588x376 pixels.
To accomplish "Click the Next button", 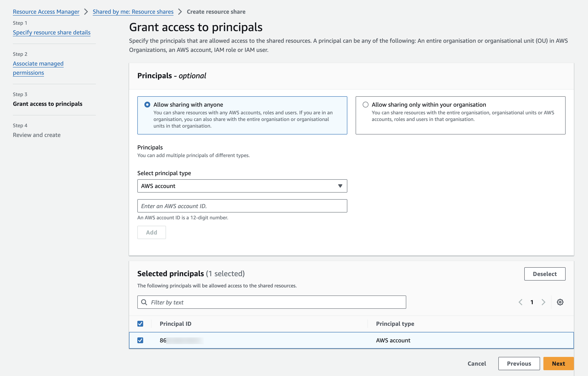I will (x=558, y=364).
